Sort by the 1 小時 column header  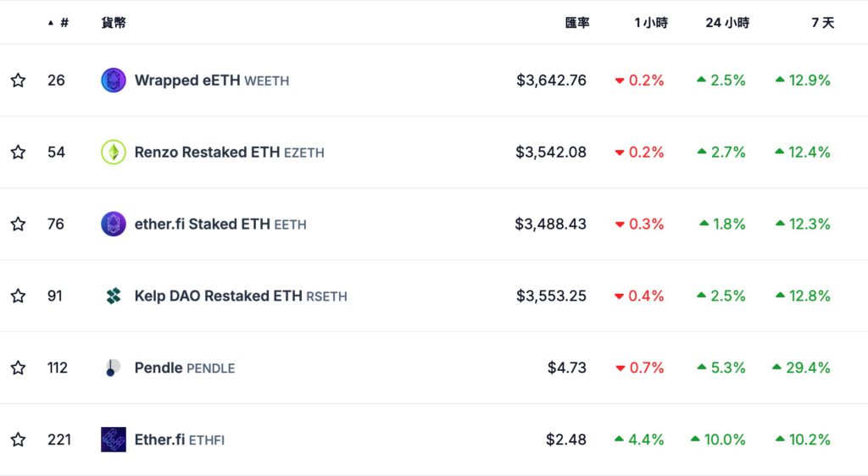pyautogui.click(x=650, y=23)
